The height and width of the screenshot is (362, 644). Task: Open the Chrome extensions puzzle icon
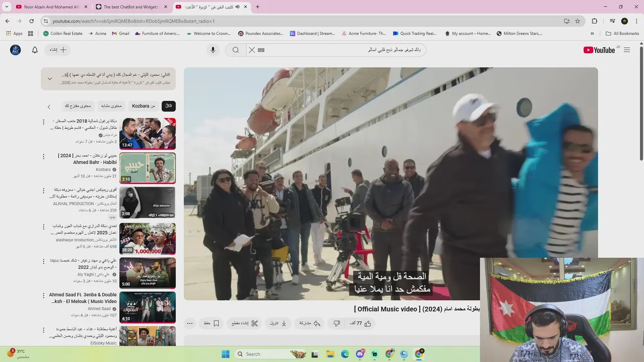coord(595,21)
